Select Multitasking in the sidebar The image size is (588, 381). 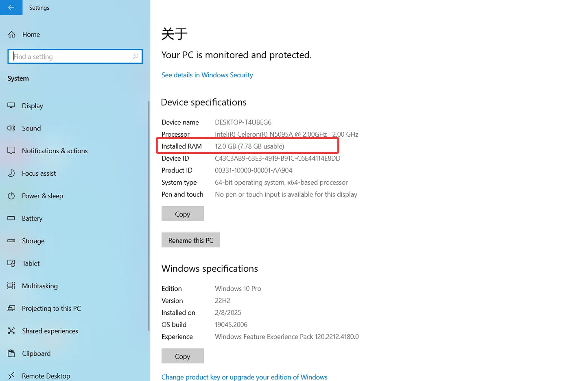pyautogui.click(x=39, y=286)
